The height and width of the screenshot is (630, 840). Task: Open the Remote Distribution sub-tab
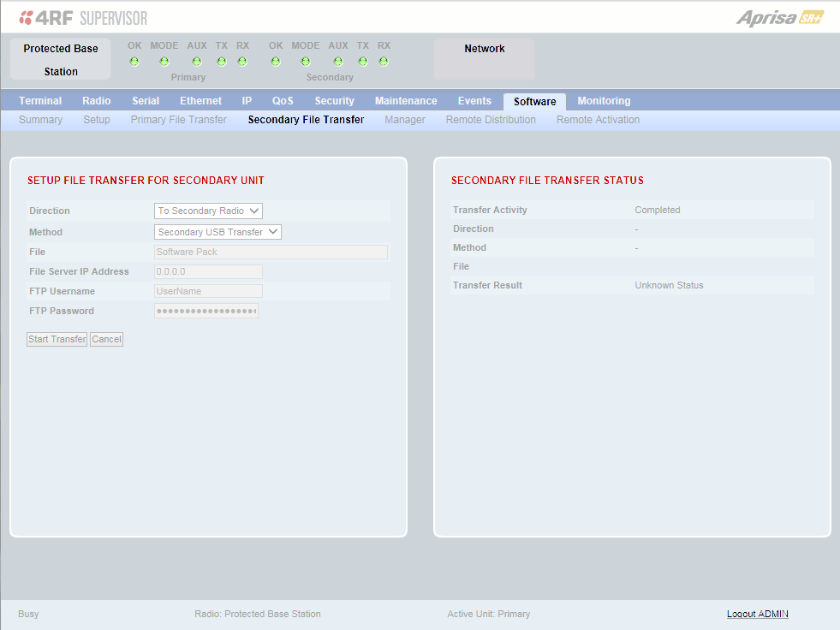click(x=491, y=120)
